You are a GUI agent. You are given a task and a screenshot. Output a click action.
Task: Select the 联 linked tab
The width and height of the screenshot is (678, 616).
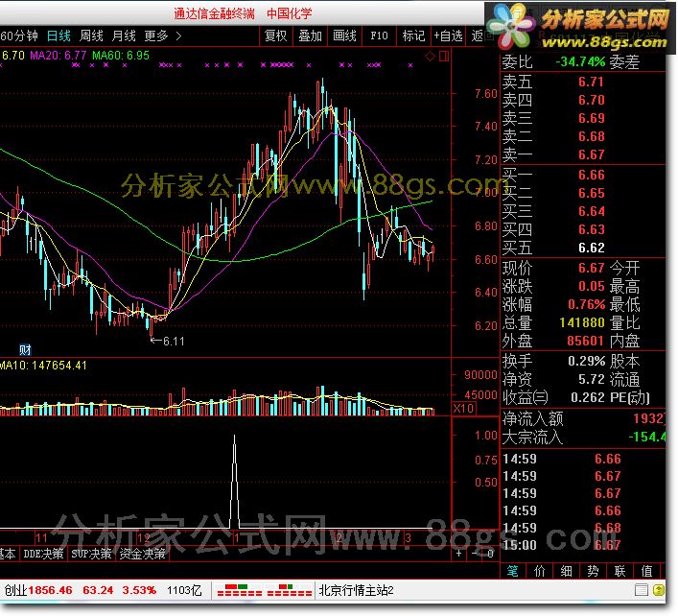[x=620, y=571]
